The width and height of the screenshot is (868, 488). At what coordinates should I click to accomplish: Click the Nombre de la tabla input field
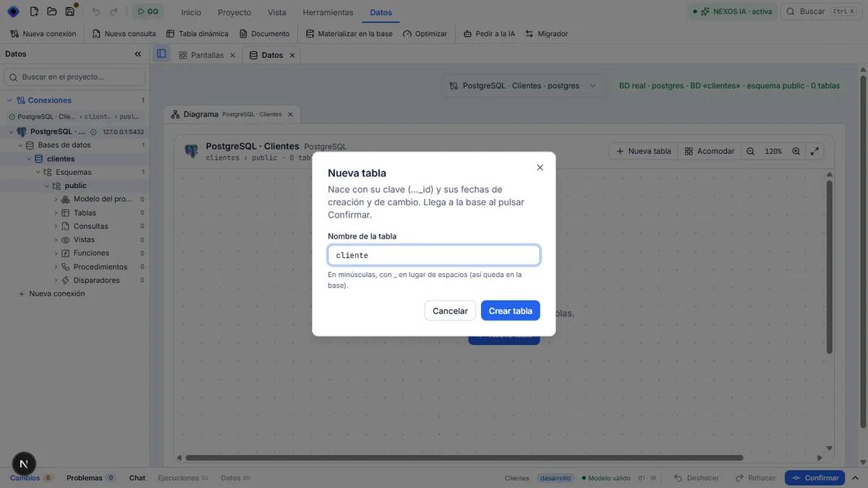(434, 255)
